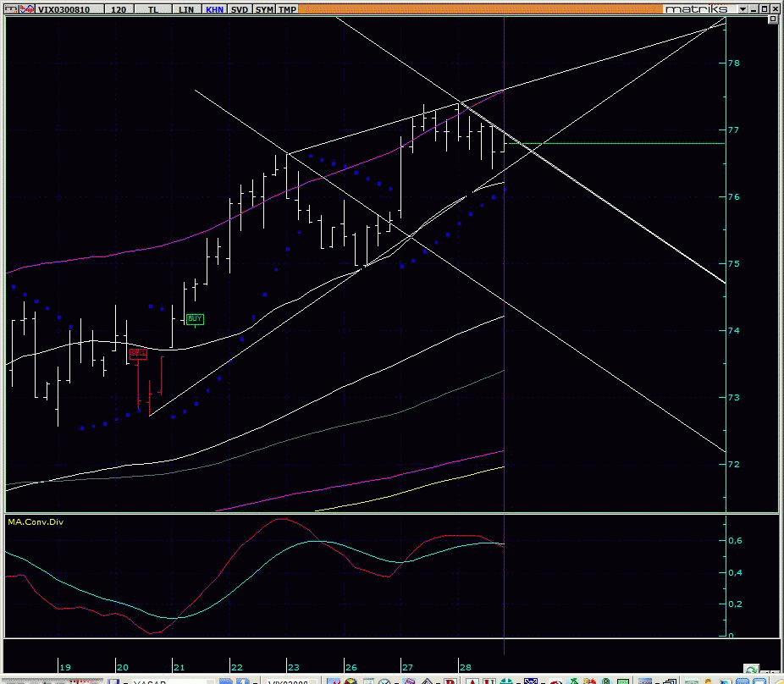Click date label 21 on time axis
This screenshot has width=784, height=684.
tap(179, 667)
